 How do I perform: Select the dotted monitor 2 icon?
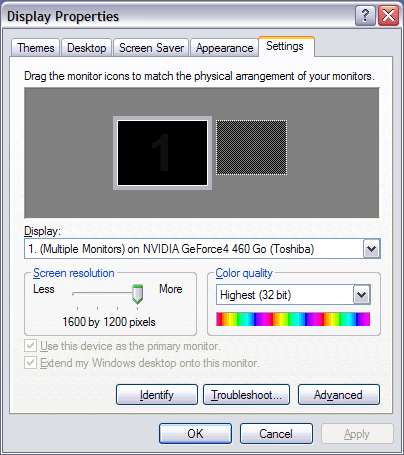251,147
